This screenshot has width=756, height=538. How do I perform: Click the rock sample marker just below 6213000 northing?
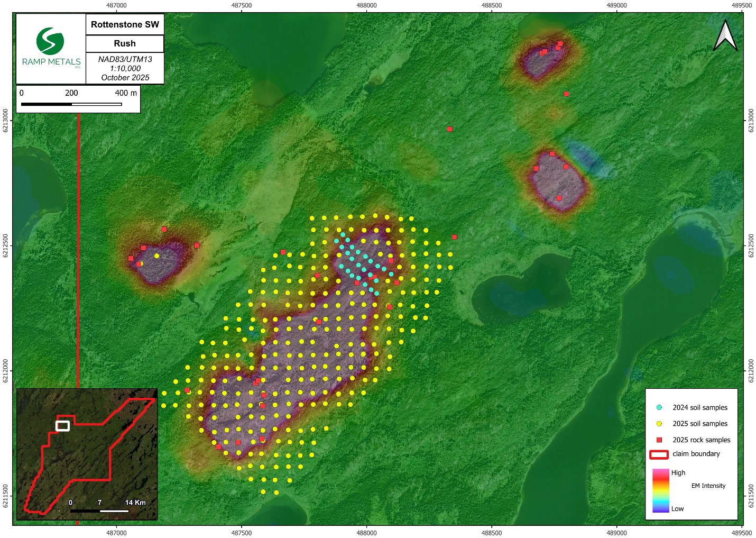pos(449,129)
